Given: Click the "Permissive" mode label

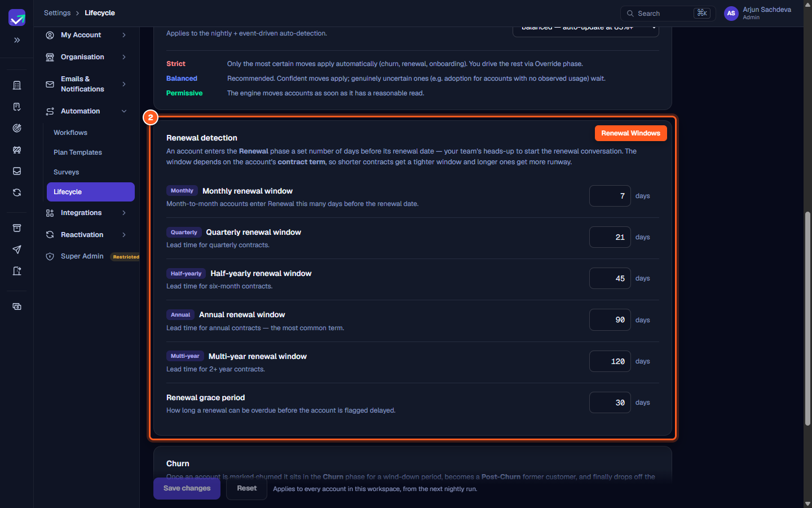Looking at the screenshot, I should pos(184,93).
